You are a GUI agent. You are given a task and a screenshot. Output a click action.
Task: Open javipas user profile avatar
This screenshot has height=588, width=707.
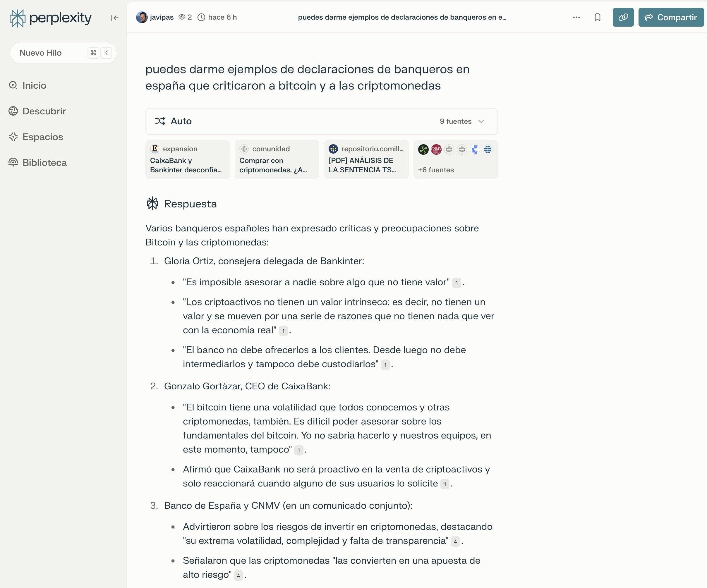(x=142, y=17)
